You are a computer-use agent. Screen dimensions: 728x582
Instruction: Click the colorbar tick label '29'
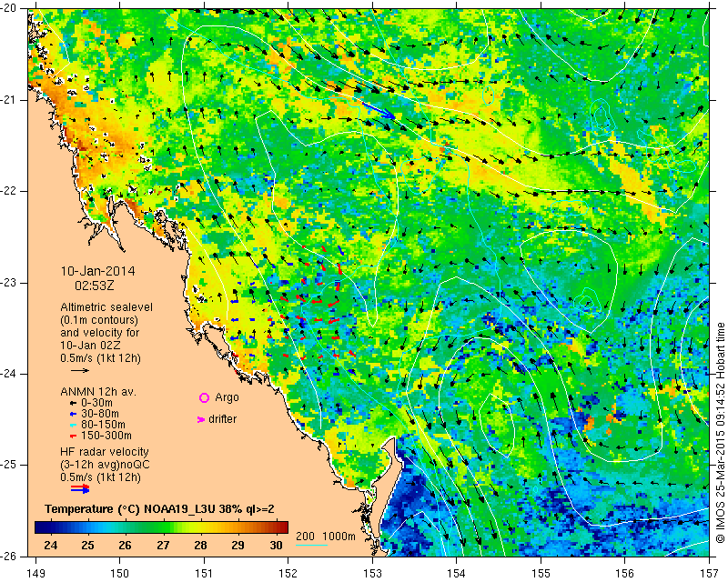pyautogui.click(x=238, y=545)
